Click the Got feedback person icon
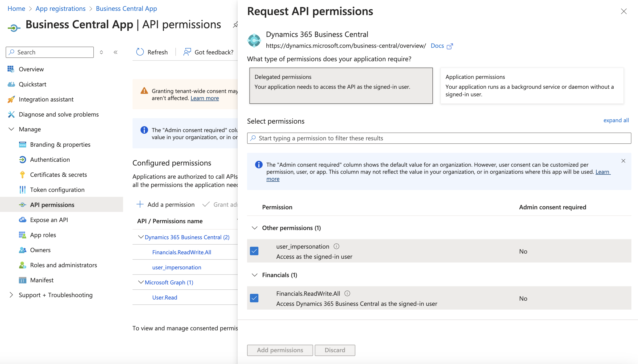 [x=187, y=52]
